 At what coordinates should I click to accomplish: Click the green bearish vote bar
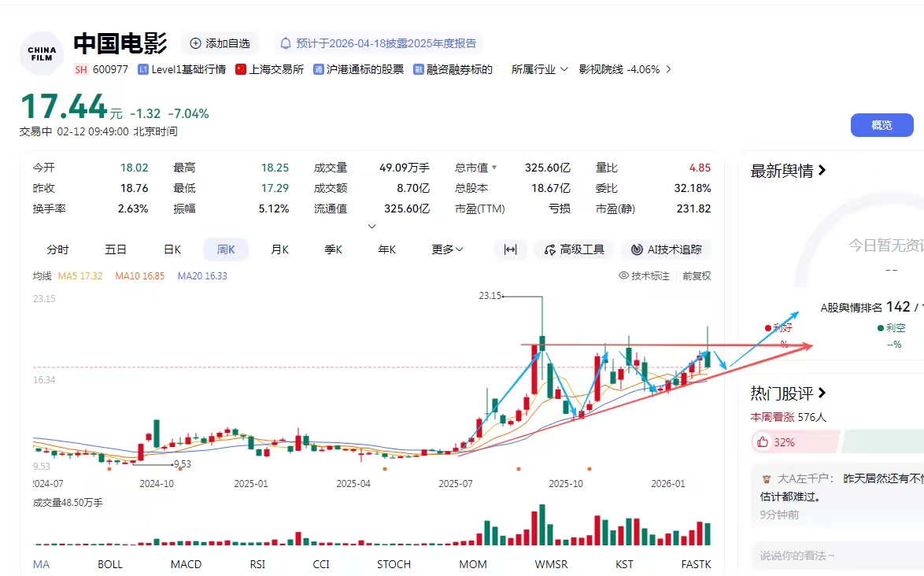tap(883, 441)
